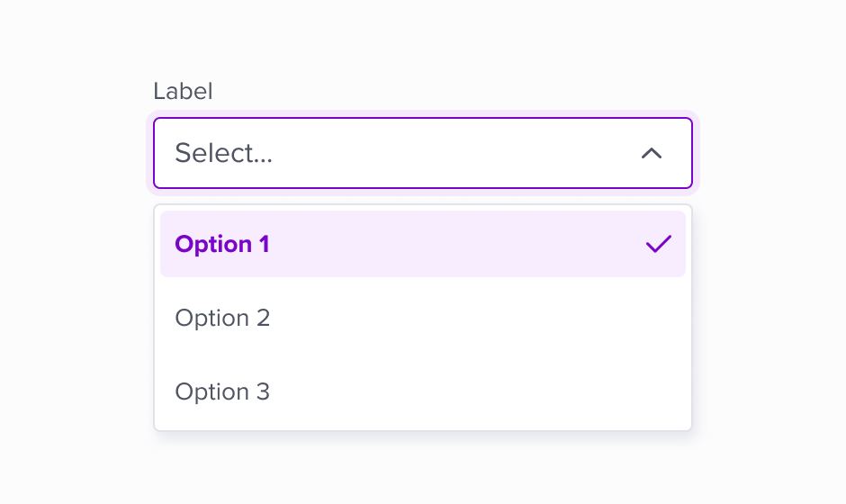Viewport: 846px width, 504px height.
Task: Click the lavender highlighted row in the list
Action: point(423,244)
